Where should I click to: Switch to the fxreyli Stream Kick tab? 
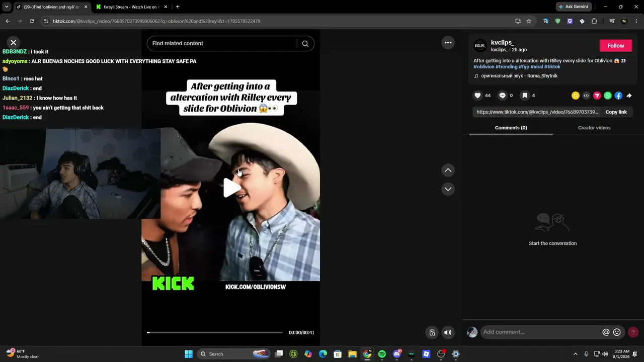click(131, 7)
